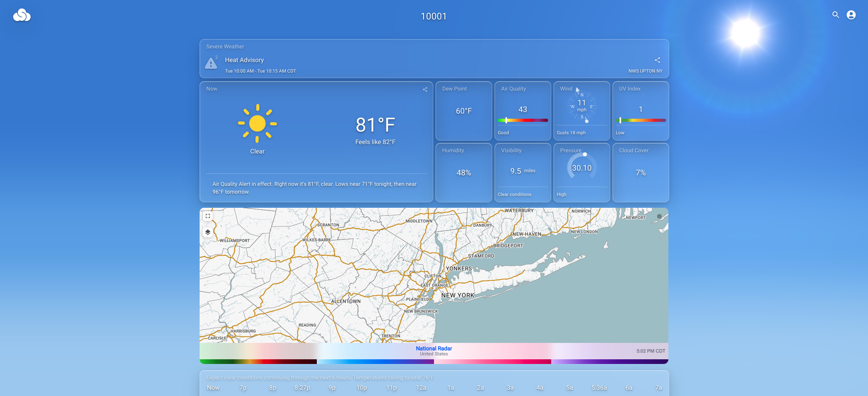Select the 7p hourly forecast column

coord(243,388)
